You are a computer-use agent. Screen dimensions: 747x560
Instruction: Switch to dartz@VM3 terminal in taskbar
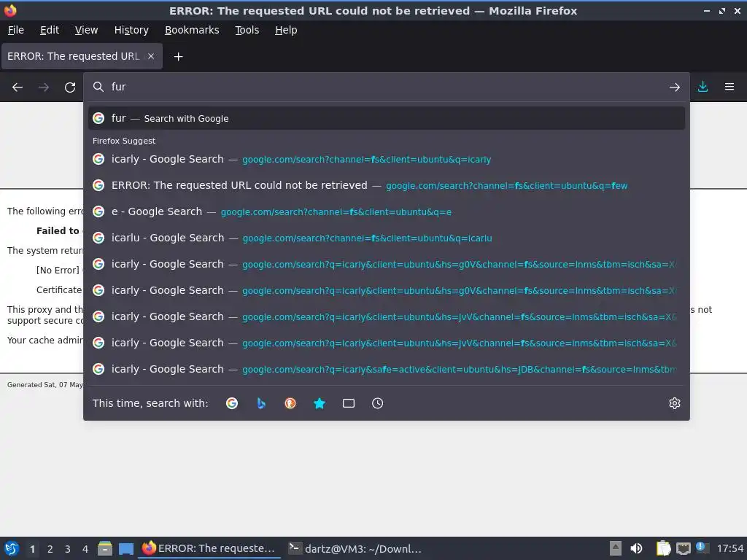point(355,548)
